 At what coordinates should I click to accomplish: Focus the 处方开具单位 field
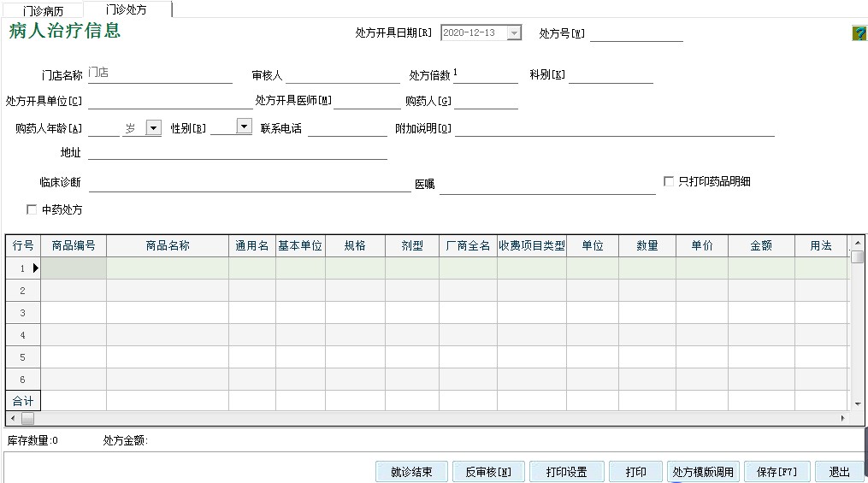(170, 101)
